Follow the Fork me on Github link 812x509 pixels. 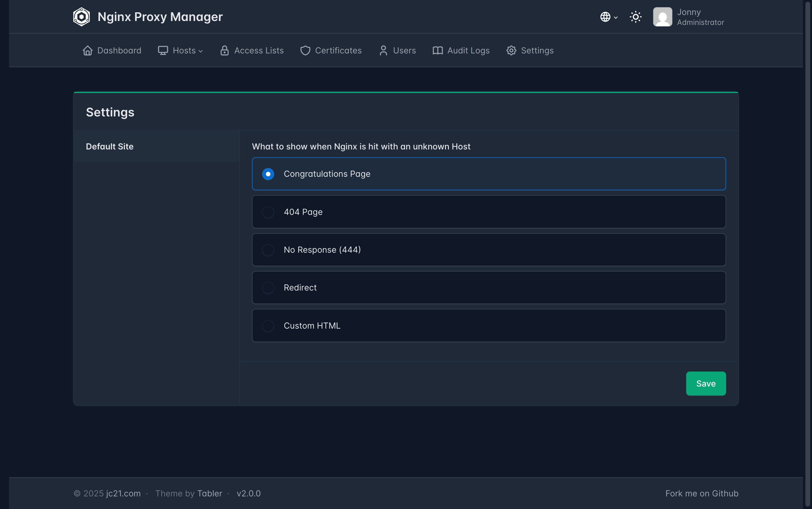point(701,493)
